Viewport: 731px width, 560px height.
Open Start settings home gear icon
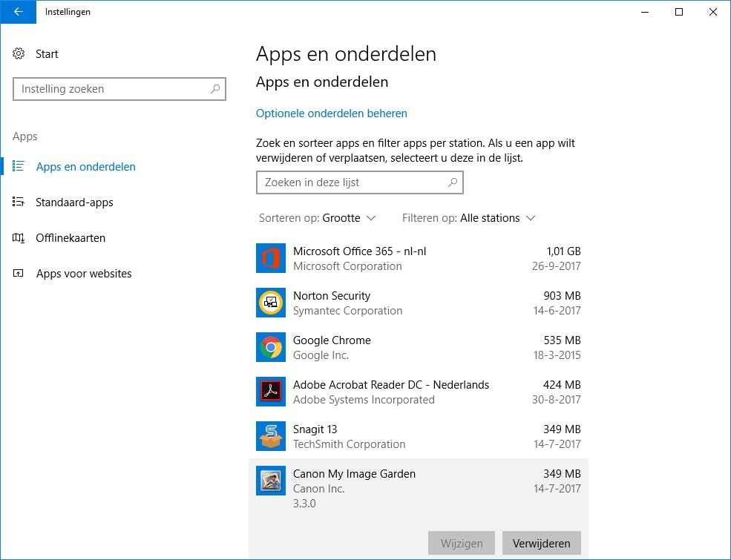[x=19, y=53]
